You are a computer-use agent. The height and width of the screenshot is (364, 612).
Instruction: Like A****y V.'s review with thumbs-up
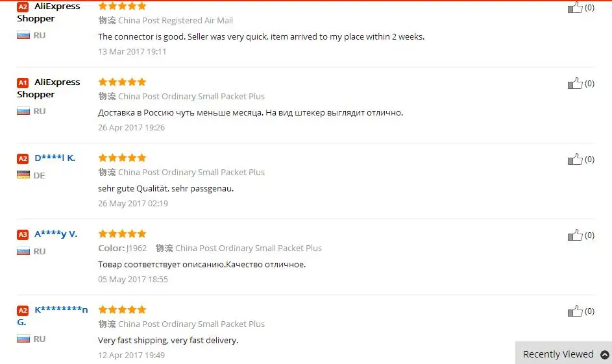pos(575,235)
